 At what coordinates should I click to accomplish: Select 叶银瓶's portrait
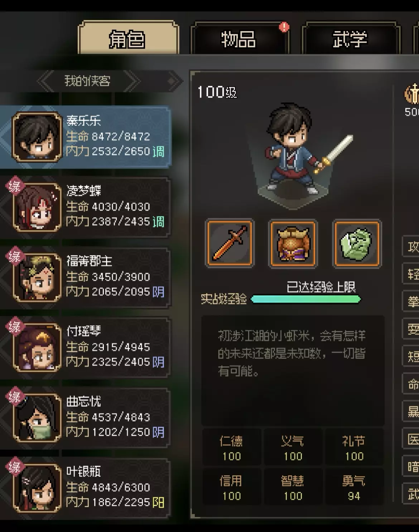click(37, 488)
